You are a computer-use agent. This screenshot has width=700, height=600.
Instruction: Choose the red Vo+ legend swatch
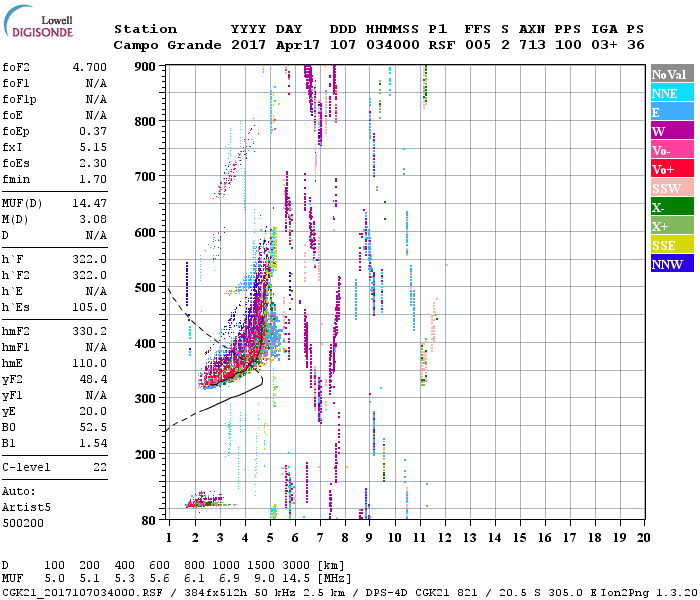tap(671, 169)
